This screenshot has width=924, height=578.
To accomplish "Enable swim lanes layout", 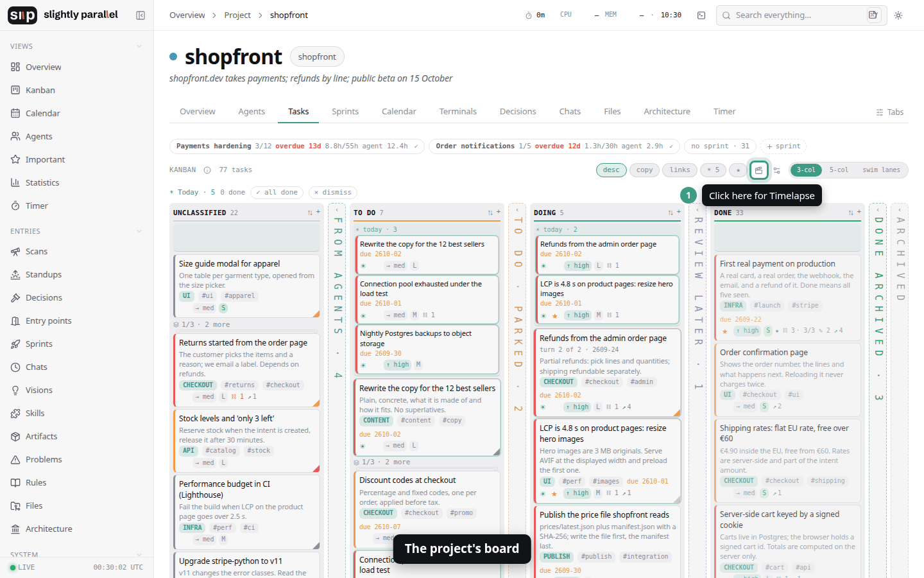I will [881, 170].
